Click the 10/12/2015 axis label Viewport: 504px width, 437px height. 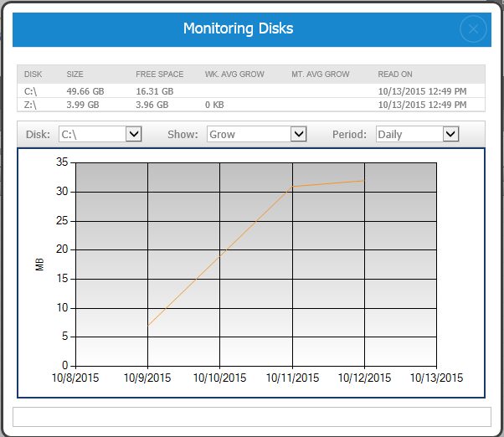pyautogui.click(x=364, y=378)
